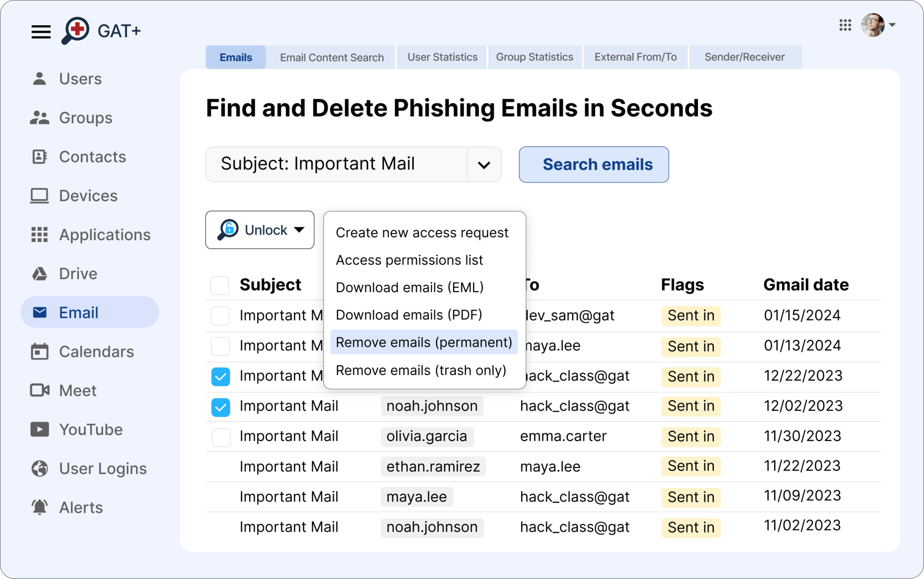924x579 pixels.
Task: Select the Emails tab
Action: [236, 57]
